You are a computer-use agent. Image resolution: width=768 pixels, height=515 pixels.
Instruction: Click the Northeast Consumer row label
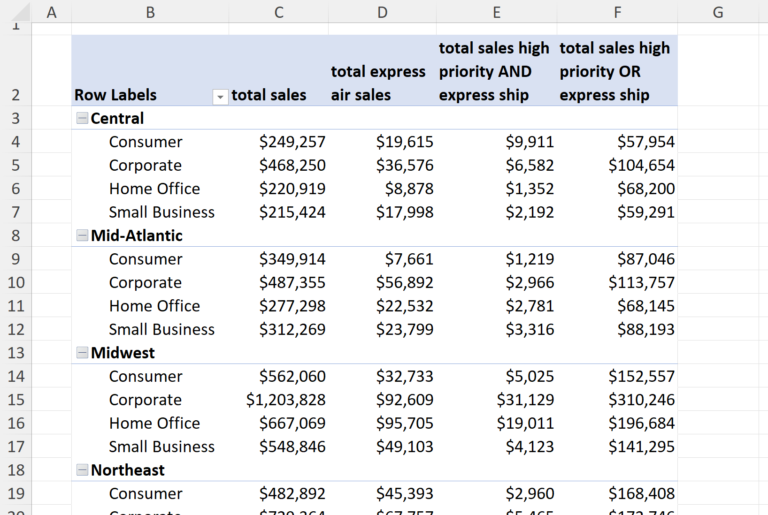pyautogui.click(x=145, y=494)
